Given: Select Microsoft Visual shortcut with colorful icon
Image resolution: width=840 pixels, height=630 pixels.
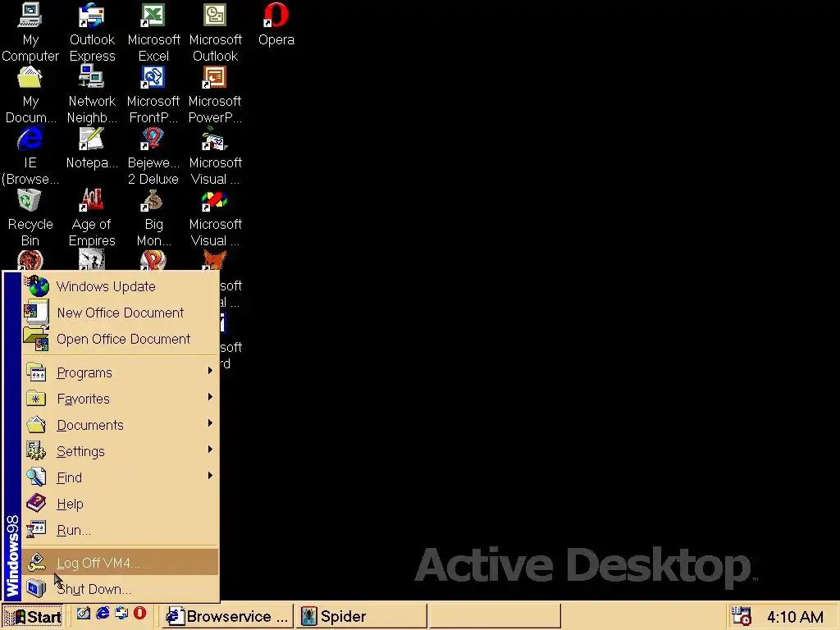Looking at the screenshot, I should click(x=215, y=217).
